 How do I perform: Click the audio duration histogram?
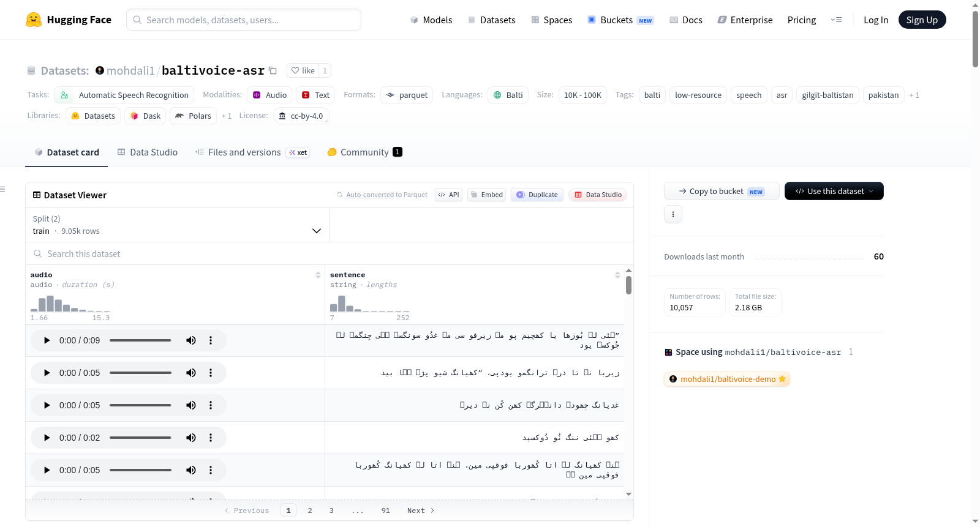(70, 304)
